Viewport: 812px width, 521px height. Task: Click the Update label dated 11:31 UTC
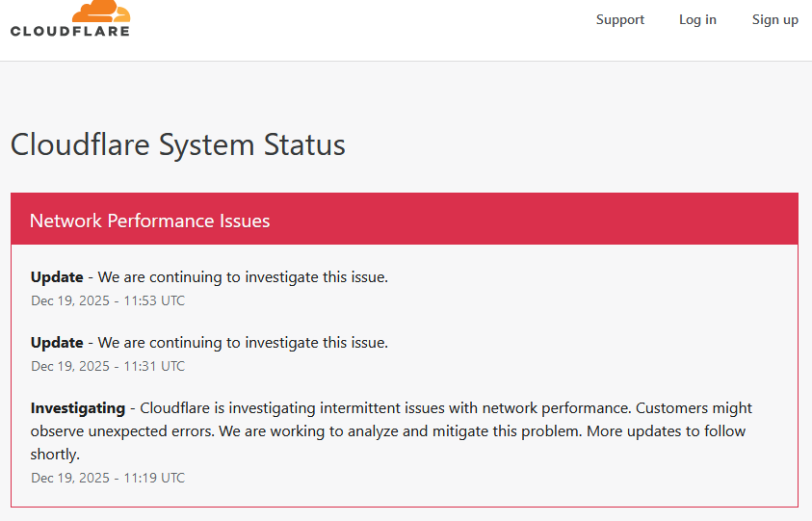[57, 342]
